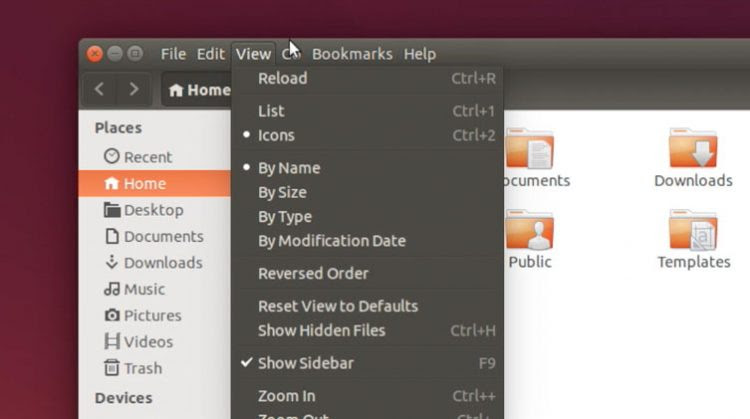Screen dimensions: 750x419
Task: Open Pictures in the sidebar
Action: 154,315
